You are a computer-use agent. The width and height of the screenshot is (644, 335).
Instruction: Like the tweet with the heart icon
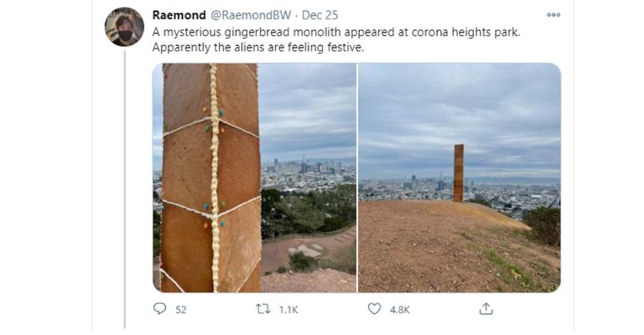click(374, 309)
